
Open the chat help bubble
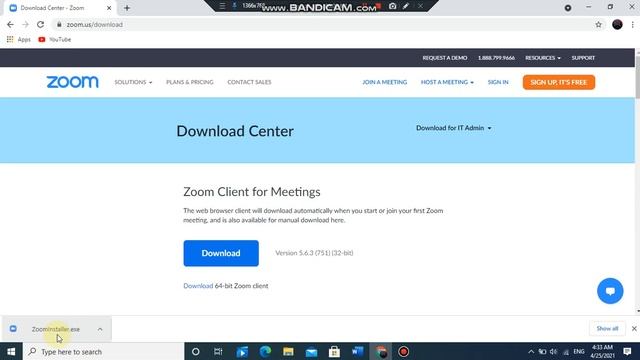coord(610,291)
